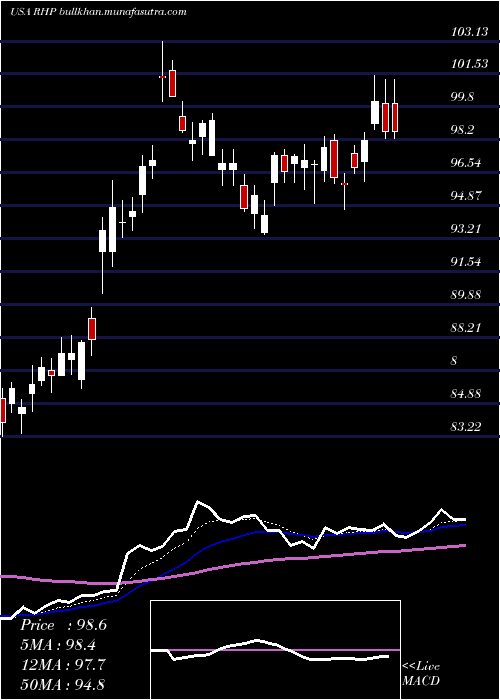Select the 84.88 price axis label
500x700 pixels.
[466, 394]
